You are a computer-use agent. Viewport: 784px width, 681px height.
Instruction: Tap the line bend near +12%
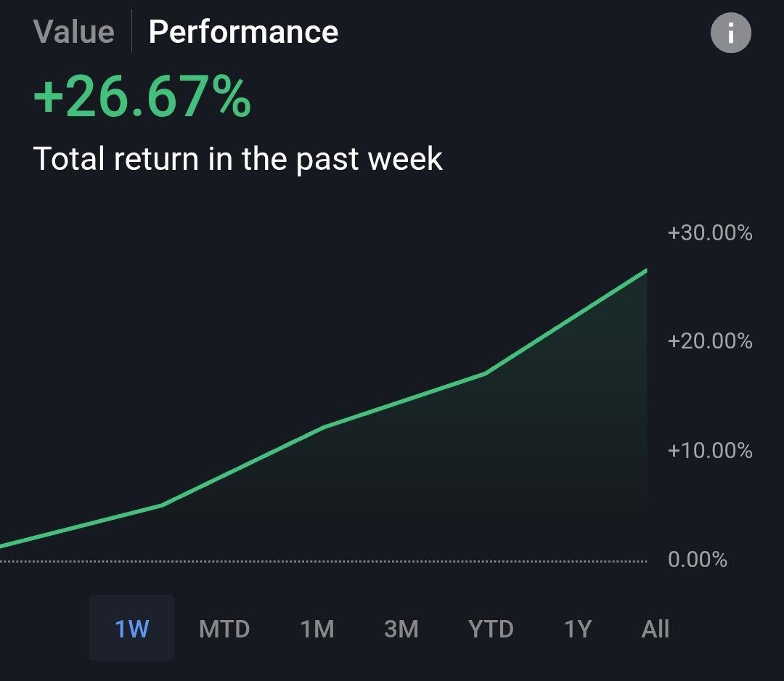tap(324, 427)
